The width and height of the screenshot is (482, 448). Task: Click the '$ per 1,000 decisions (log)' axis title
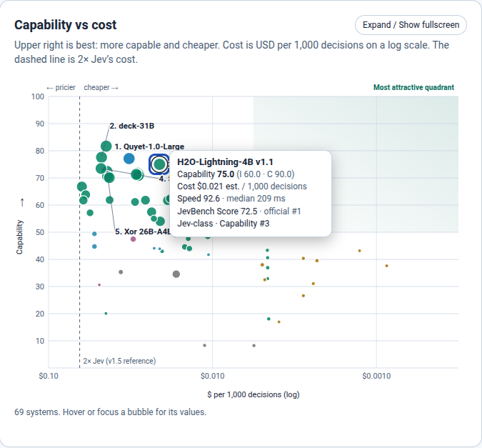[253, 394]
